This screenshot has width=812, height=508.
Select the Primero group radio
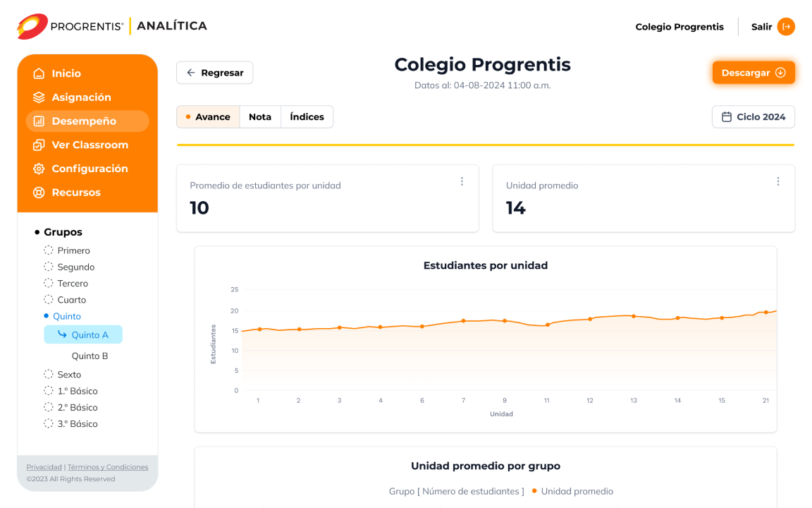pos(48,250)
